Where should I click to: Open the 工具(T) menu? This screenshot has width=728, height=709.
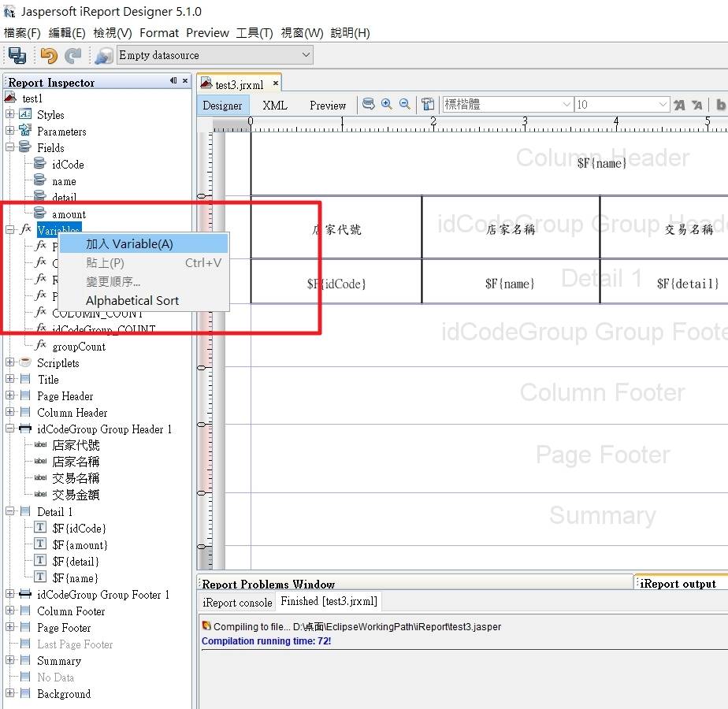(x=254, y=33)
